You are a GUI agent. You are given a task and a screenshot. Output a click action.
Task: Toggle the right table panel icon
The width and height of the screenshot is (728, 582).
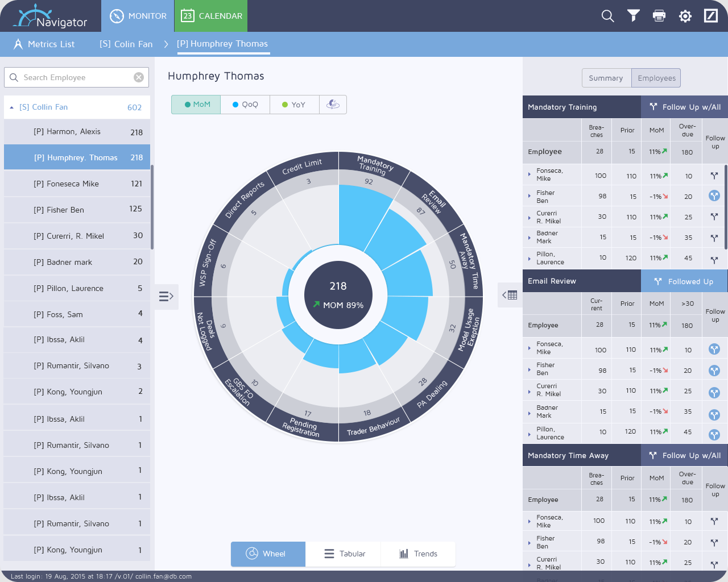(x=510, y=295)
